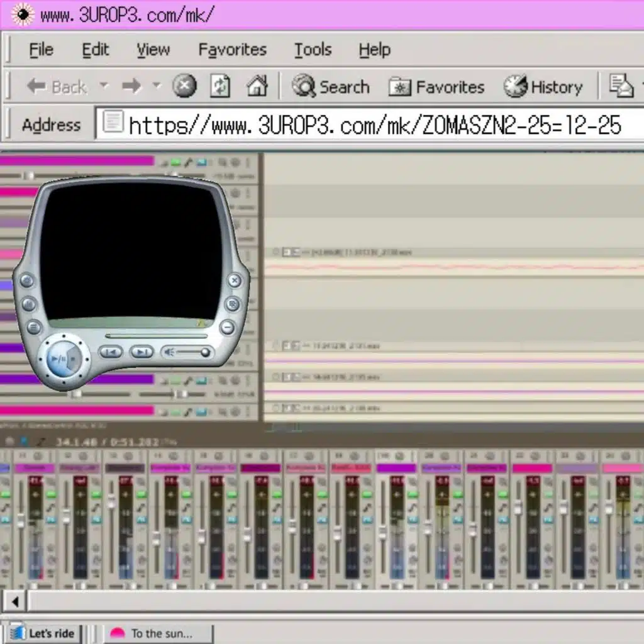Toggle play/pause on the media player
Viewport: 644px width, 644px height.
coord(58,359)
